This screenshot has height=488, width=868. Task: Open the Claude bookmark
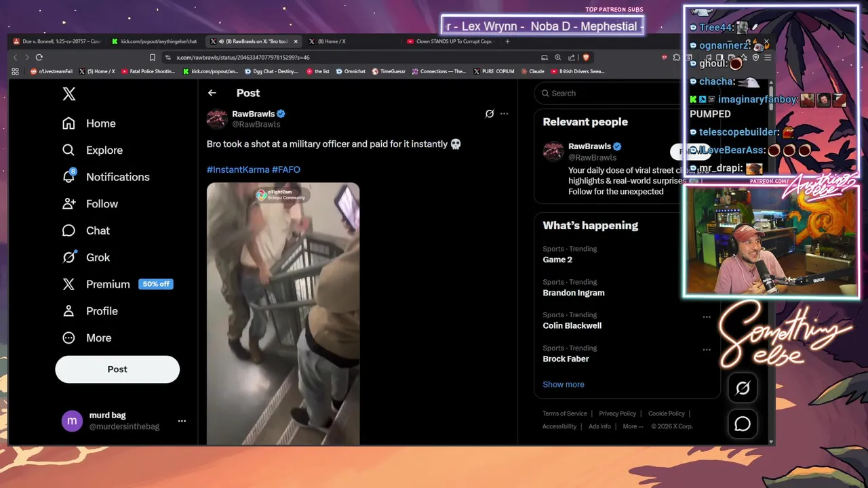pos(532,71)
